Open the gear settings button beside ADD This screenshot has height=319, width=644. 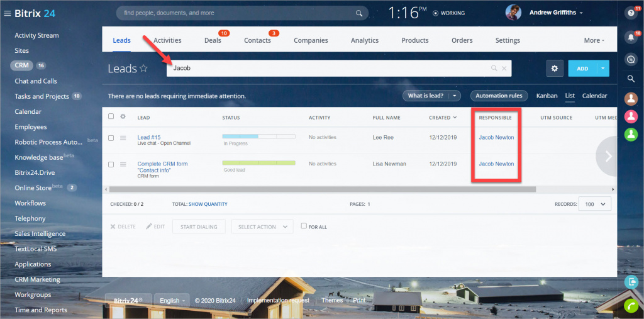pyautogui.click(x=555, y=68)
